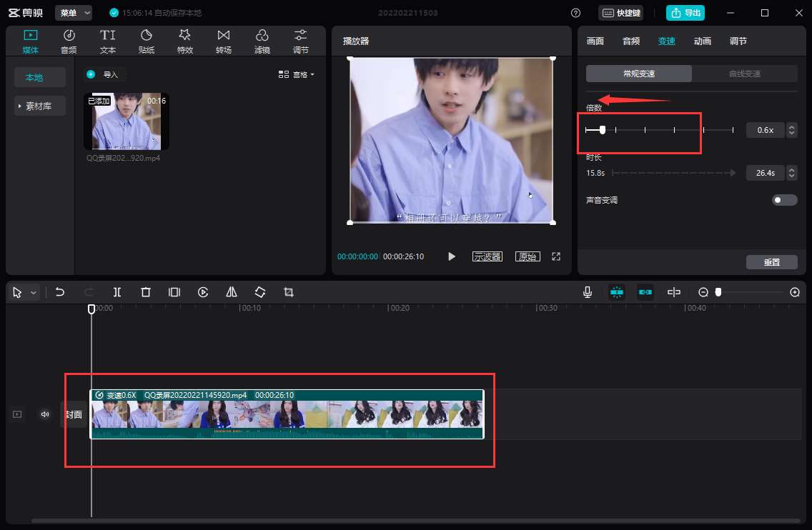Open the selection tool dropdown arrow
The image size is (812, 530).
[32, 292]
